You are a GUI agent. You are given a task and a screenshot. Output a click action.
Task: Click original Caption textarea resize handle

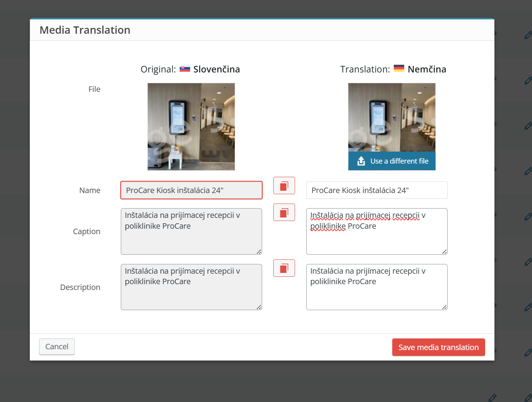[x=259, y=252]
